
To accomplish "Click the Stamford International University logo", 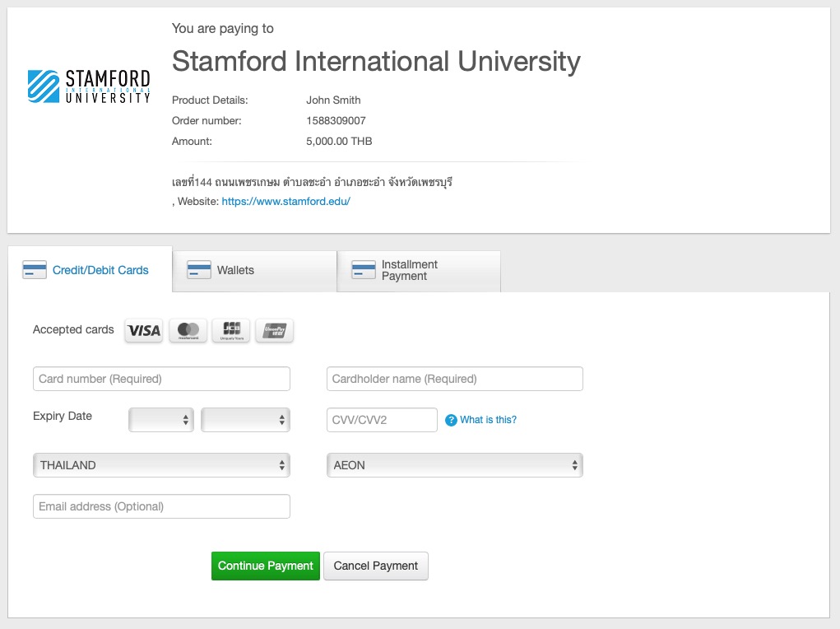I will point(89,86).
